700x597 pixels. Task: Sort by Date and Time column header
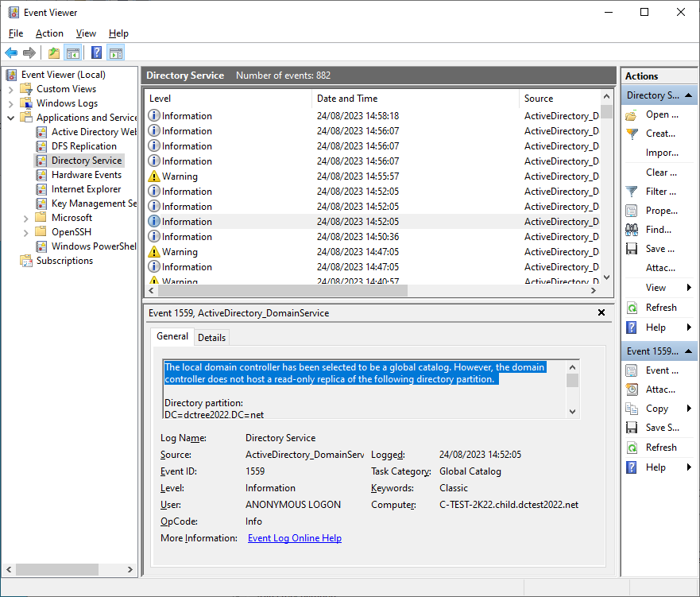click(x=416, y=99)
